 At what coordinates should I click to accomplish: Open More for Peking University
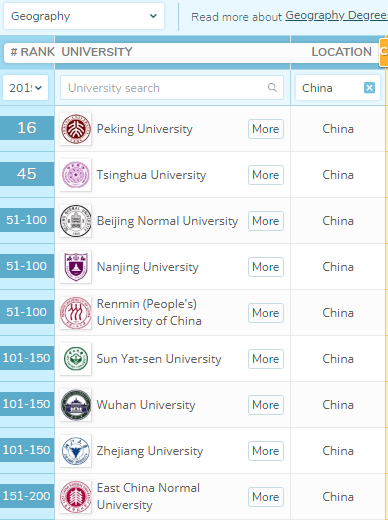266,129
